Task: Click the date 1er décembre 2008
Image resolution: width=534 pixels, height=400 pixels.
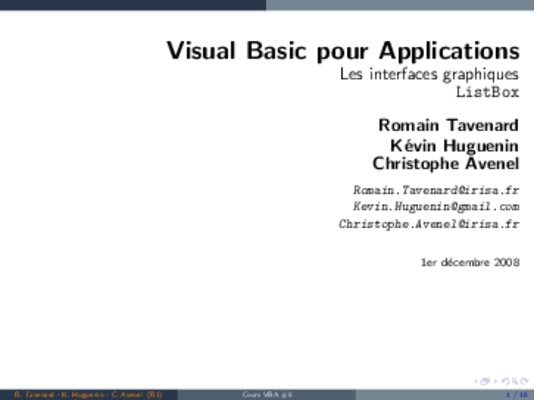Action: tap(470, 262)
